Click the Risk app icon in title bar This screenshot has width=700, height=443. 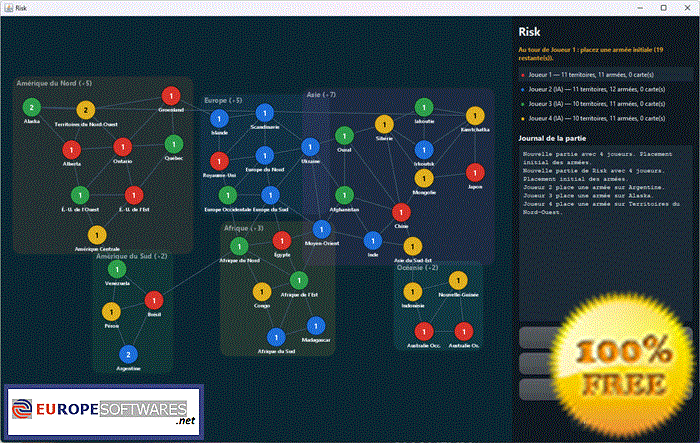(8, 8)
